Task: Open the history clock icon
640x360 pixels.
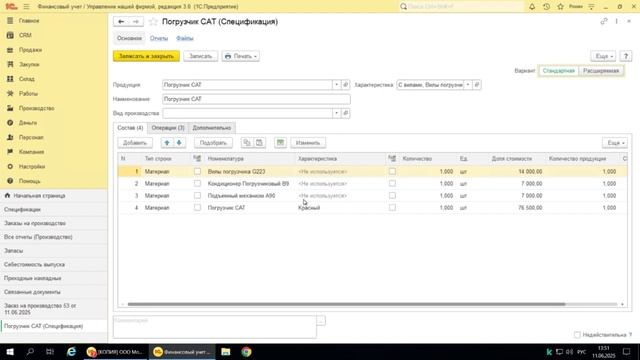Action: (x=546, y=7)
